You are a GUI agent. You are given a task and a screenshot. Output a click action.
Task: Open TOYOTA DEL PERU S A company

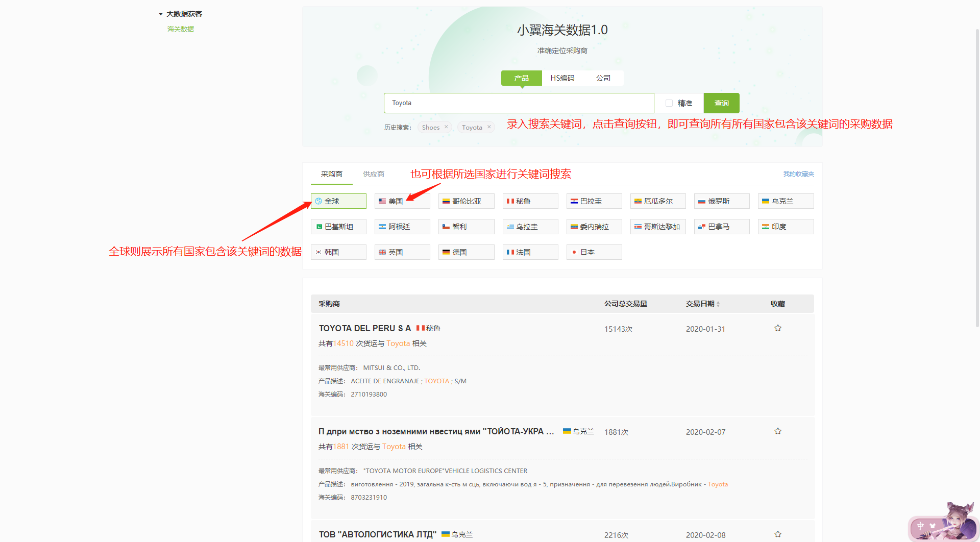point(365,328)
